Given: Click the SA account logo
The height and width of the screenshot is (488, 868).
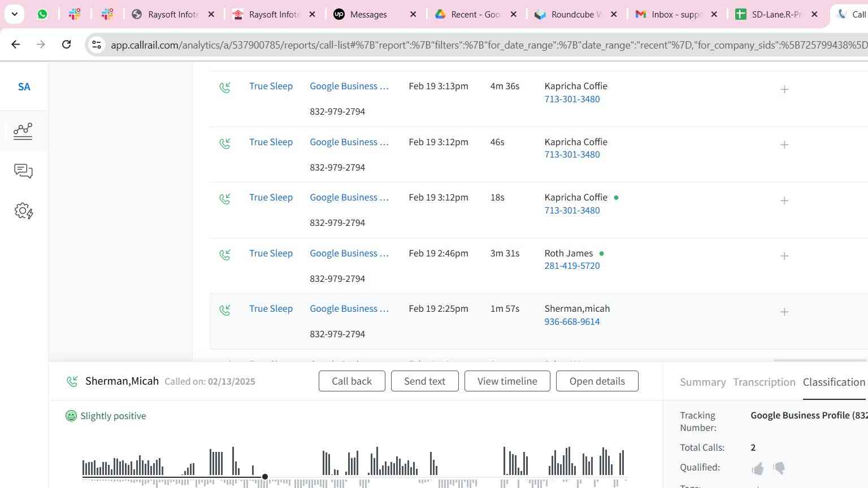Looking at the screenshot, I should pyautogui.click(x=24, y=87).
